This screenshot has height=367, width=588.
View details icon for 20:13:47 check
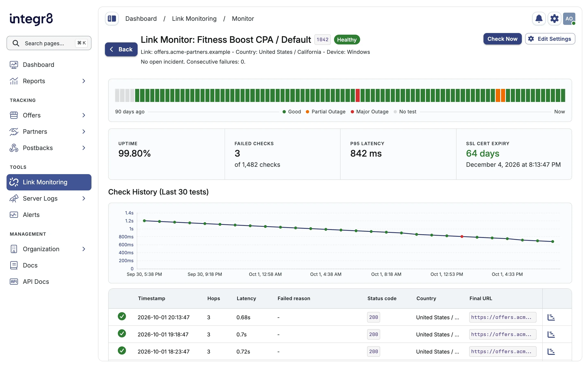(551, 317)
